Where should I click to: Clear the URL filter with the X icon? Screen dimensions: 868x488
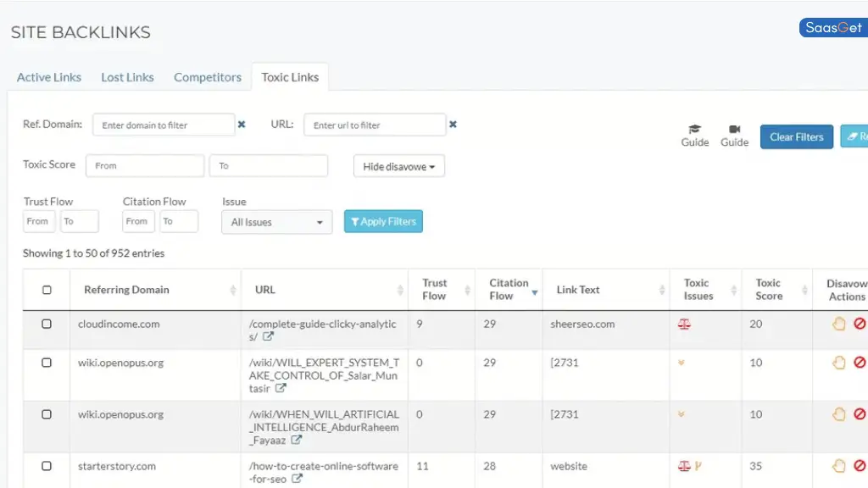[453, 125]
